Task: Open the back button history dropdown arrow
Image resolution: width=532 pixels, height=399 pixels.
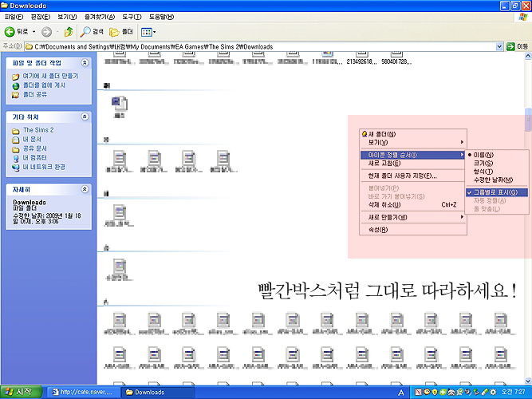Action: coord(34,32)
